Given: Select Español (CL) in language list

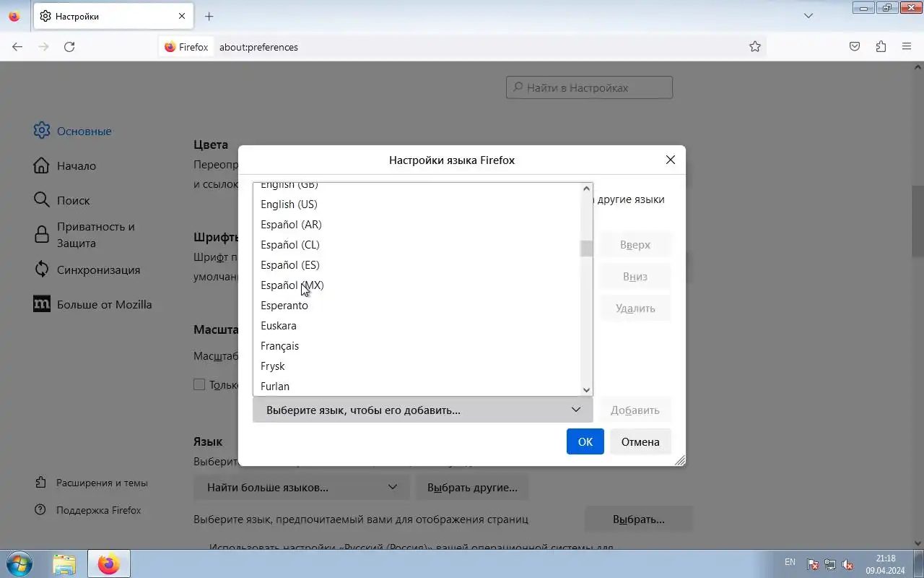Looking at the screenshot, I should [417, 245].
